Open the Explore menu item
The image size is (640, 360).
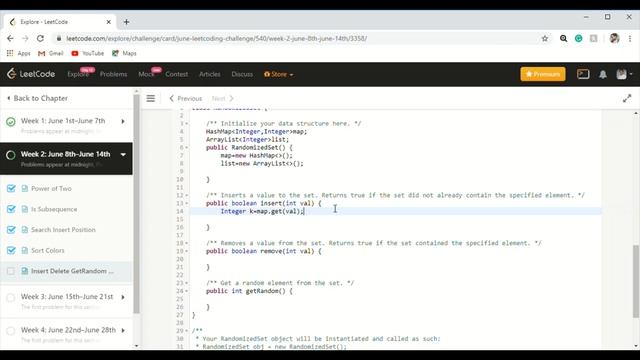pos(78,74)
